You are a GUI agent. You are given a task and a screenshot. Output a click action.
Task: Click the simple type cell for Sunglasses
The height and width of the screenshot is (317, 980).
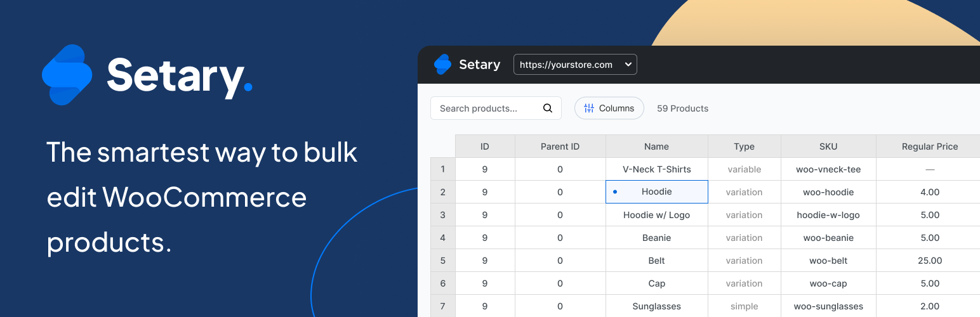click(744, 306)
